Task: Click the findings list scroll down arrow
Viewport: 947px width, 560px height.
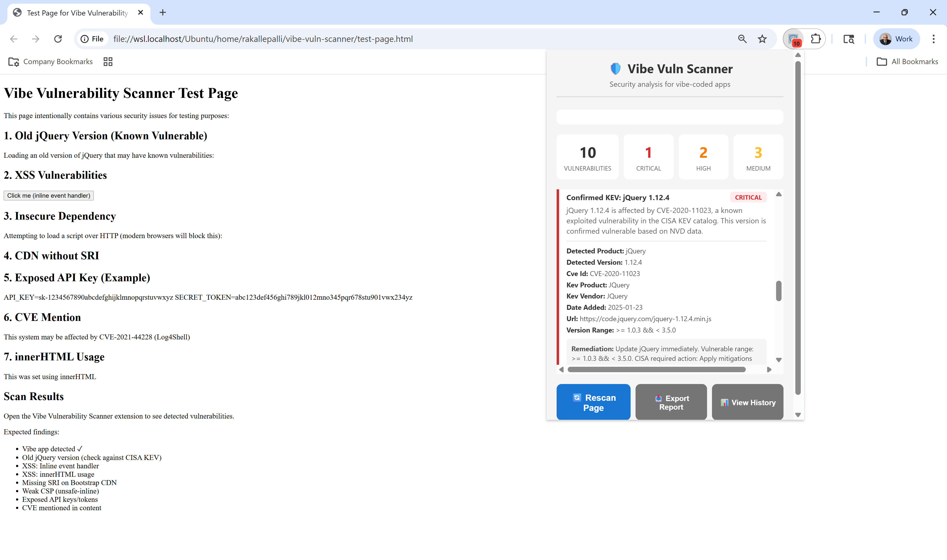Action: click(779, 360)
